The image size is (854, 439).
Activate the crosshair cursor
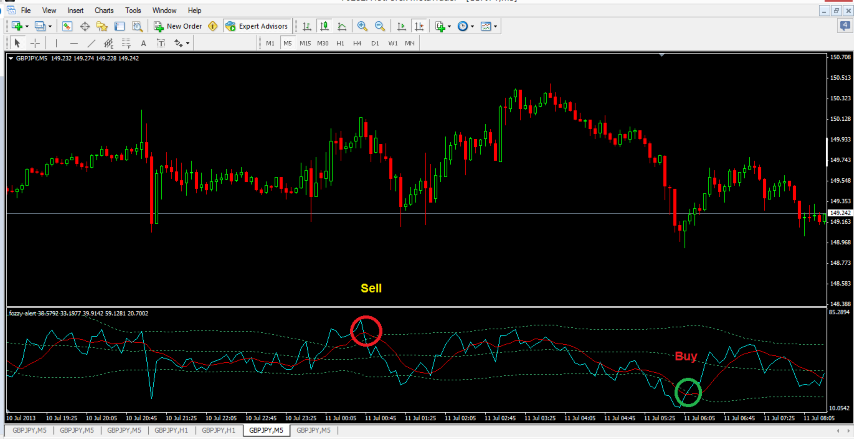(x=35, y=43)
